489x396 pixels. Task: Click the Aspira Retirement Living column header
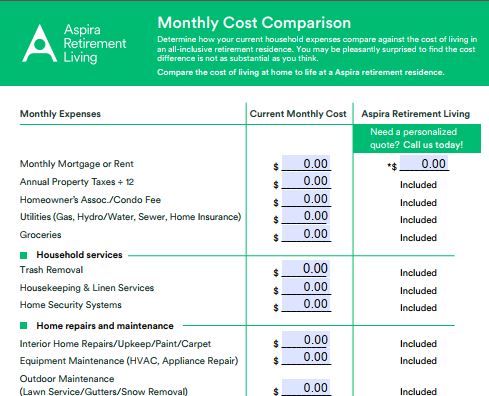(416, 114)
